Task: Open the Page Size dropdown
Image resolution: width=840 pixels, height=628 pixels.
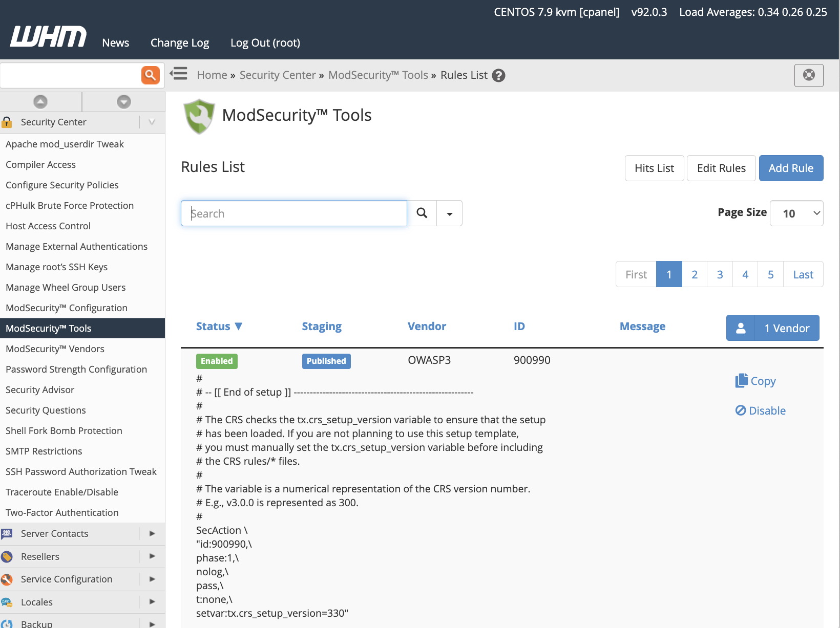Action: 796,213
